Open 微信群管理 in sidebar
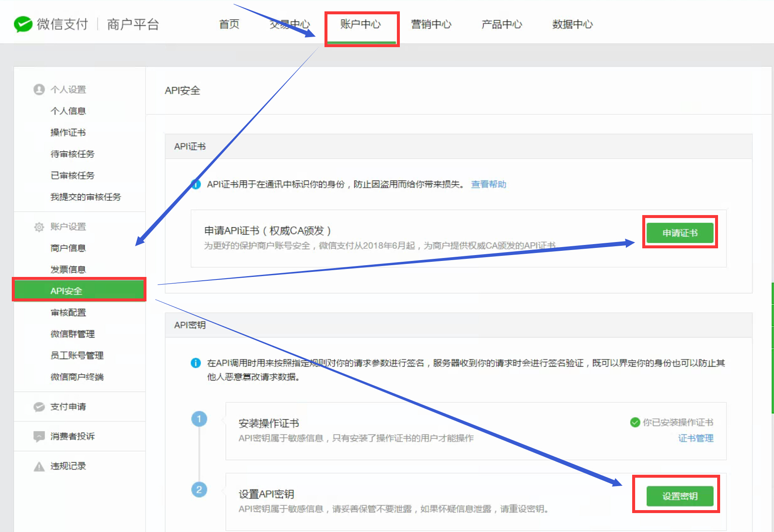The image size is (774, 532). pos(72,334)
